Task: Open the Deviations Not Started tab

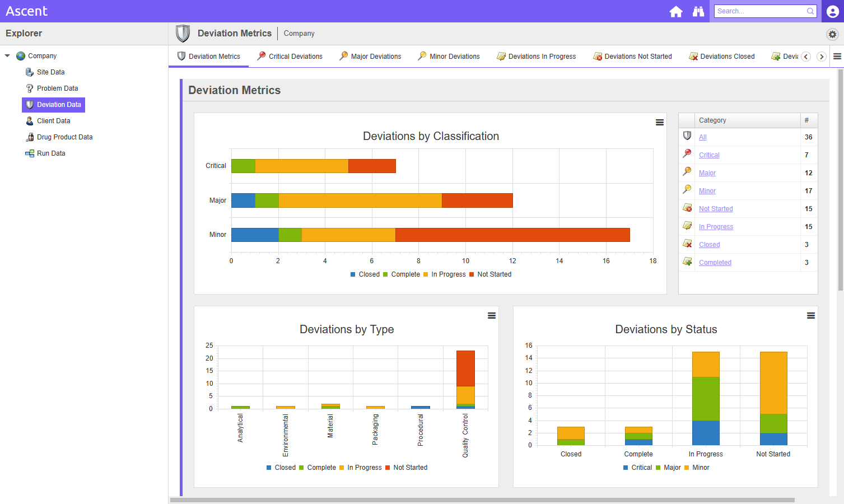Action: click(632, 57)
